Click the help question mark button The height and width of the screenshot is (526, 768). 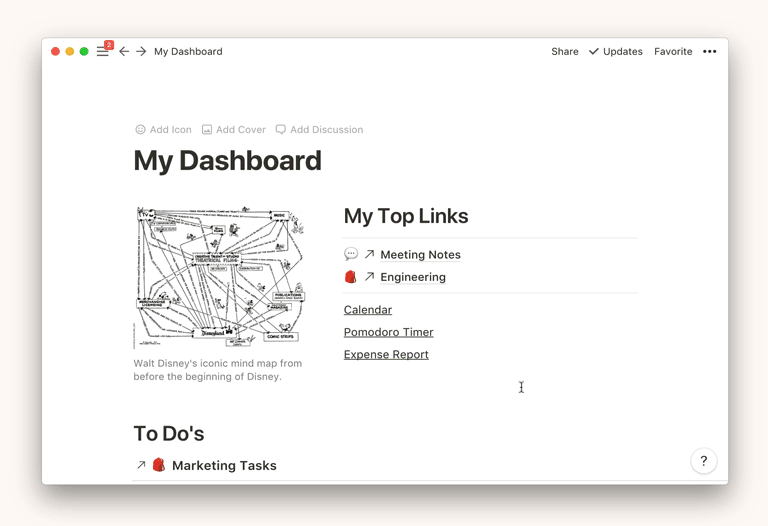(703, 461)
